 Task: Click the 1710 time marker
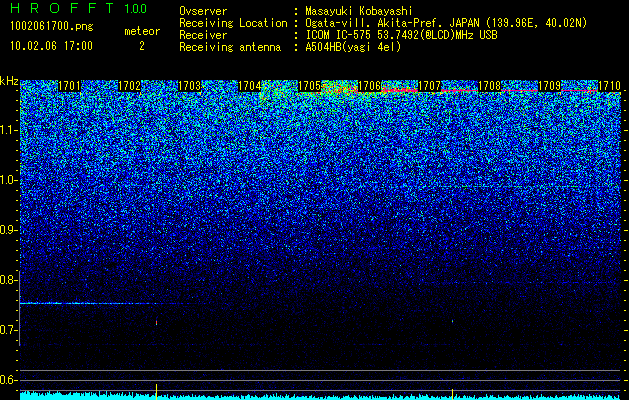point(609,86)
